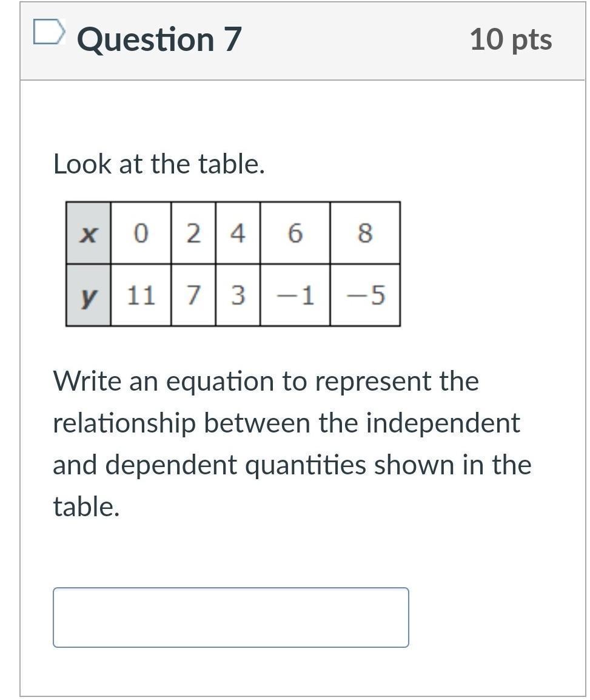Click the table cell with value 7

coord(193,295)
